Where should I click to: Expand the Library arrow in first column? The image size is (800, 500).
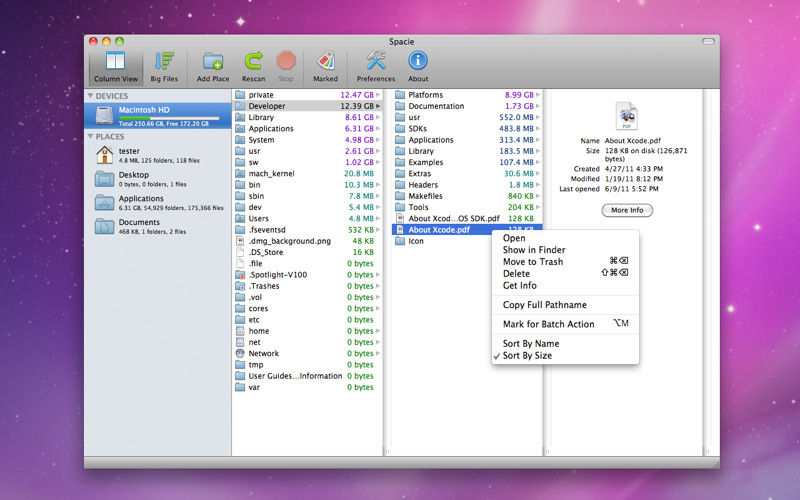(378, 117)
